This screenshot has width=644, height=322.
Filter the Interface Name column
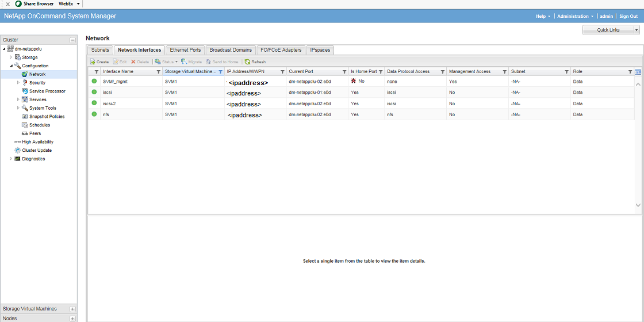(159, 71)
